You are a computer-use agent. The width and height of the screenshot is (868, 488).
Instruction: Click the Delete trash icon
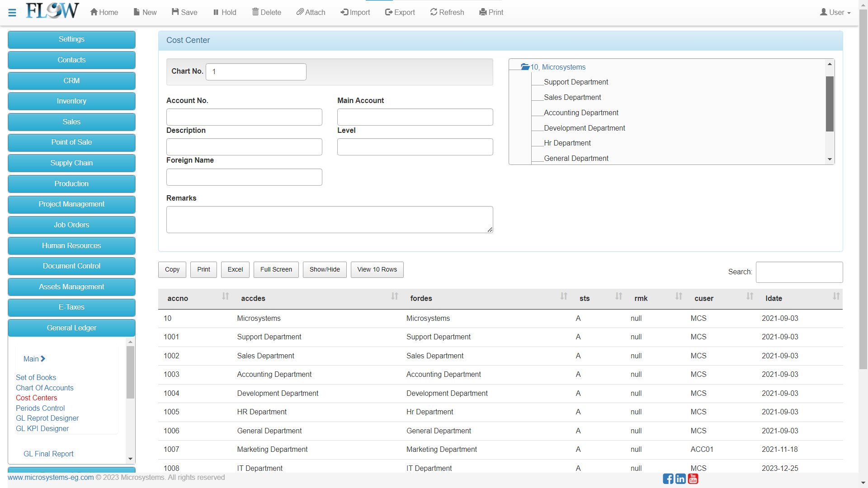[x=255, y=12]
